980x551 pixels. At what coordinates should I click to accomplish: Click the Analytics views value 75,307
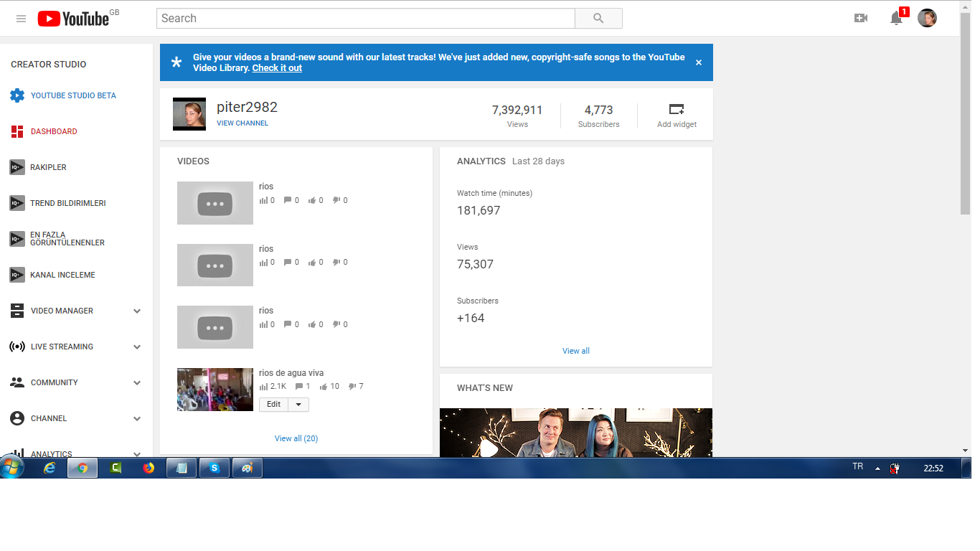475,264
